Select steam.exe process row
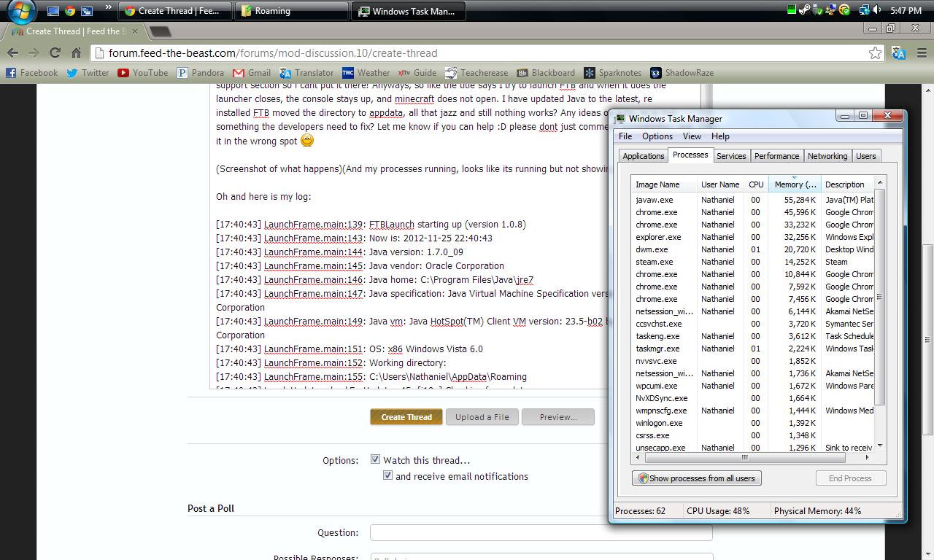Viewport: 934px width, 560px height. click(752, 262)
